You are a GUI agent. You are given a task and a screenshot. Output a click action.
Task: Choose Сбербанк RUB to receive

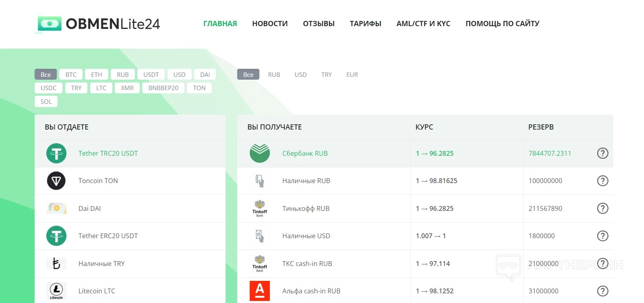point(425,153)
